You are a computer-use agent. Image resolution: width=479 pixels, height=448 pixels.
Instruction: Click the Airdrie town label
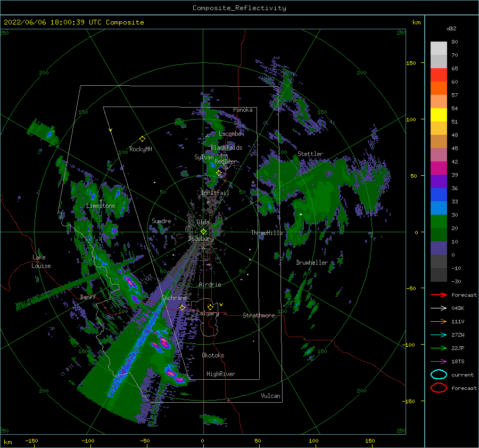(210, 284)
